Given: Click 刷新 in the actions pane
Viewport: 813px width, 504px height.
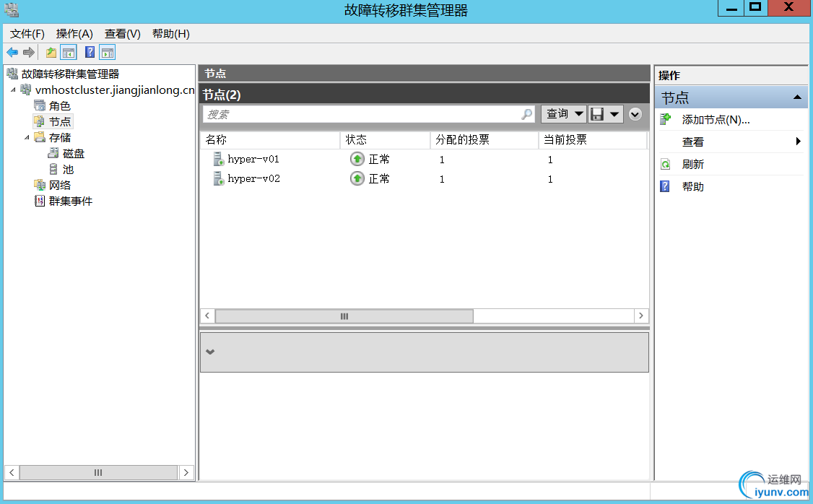Looking at the screenshot, I should point(692,165).
